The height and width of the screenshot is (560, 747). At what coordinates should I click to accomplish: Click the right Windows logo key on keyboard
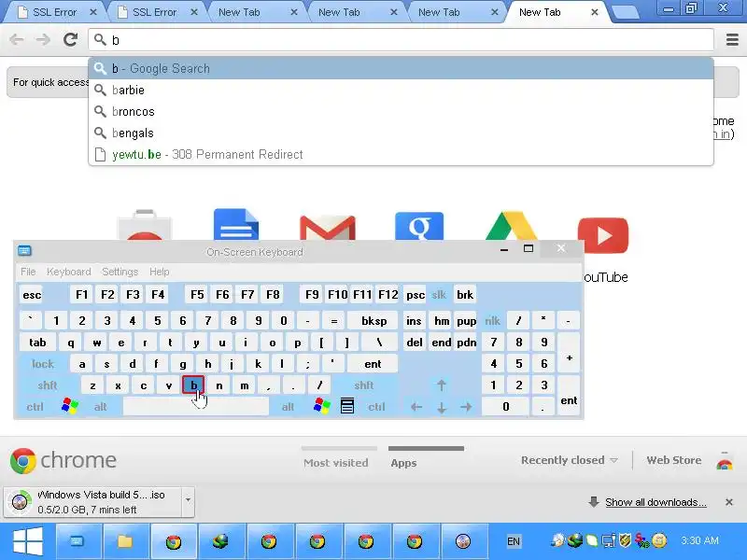321,407
